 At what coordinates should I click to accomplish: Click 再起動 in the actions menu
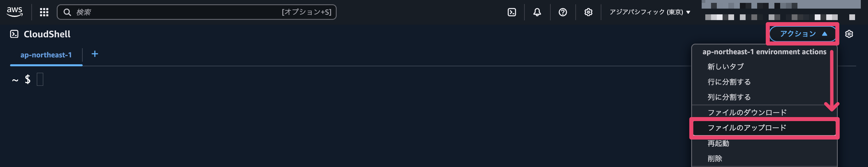pyautogui.click(x=718, y=143)
